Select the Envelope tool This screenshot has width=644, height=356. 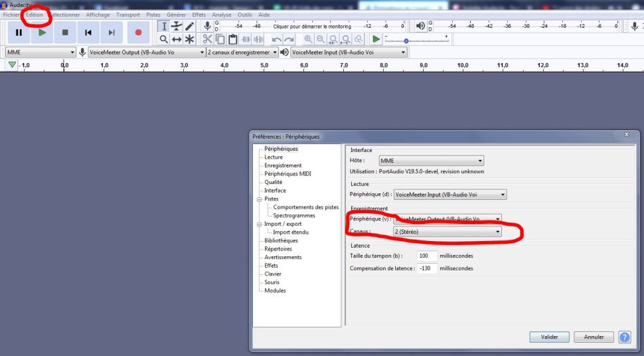point(177,27)
